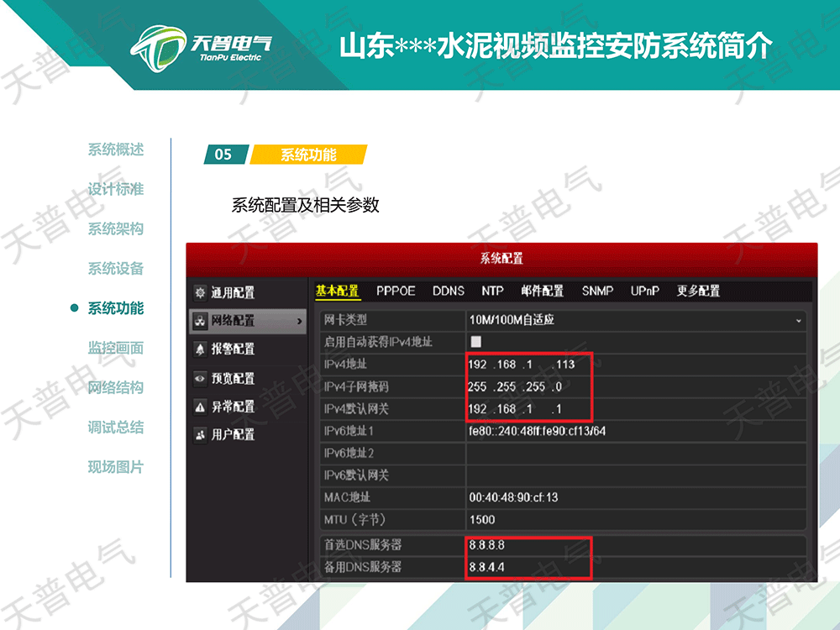Open 通用配置 in the side menu
Image resolution: width=840 pixels, height=630 pixels.
coord(248,292)
